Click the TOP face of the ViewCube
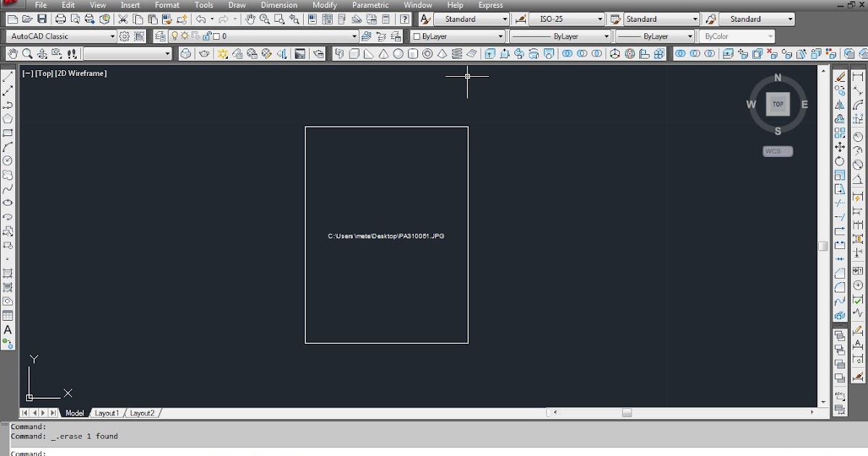Viewport: 868px width, 456px height. click(778, 104)
